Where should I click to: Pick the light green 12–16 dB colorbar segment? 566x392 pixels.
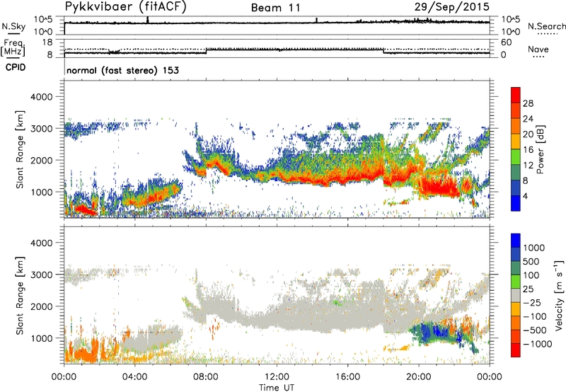pos(516,157)
